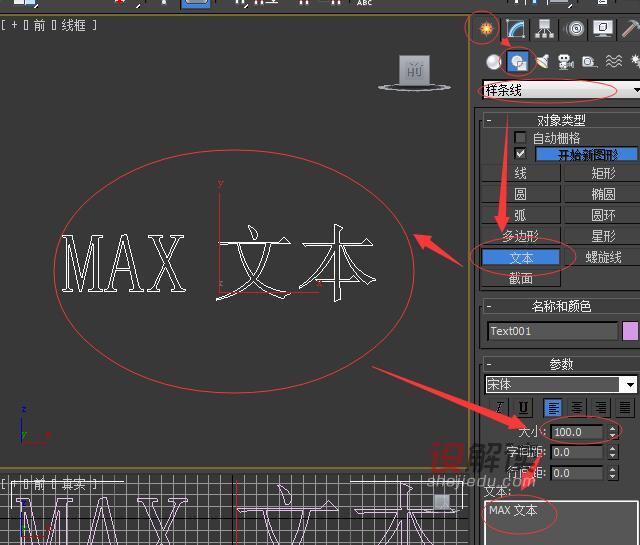The height and width of the screenshot is (545, 640).
Task: Open the Utilities hammer tab
Action: pos(631,29)
